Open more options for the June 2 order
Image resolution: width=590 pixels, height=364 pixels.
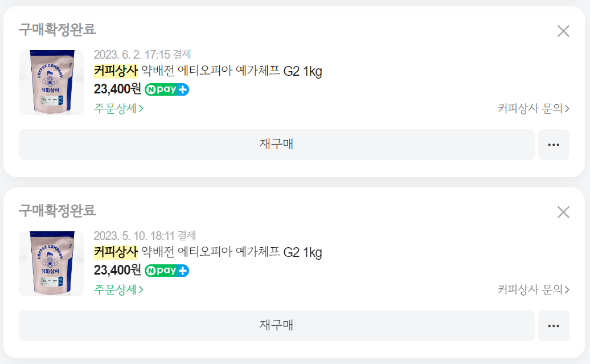point(554,145)
